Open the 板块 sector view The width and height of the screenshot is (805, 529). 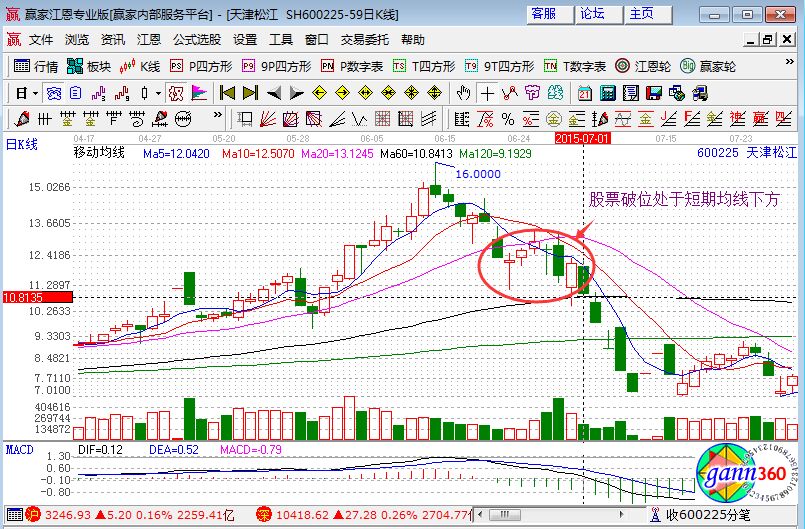(88, 66)
